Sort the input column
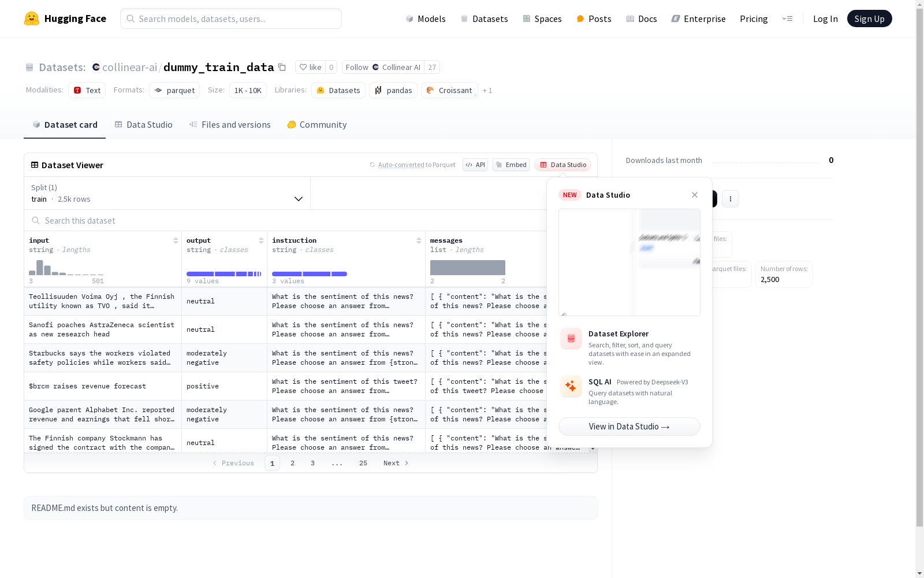Image resolution: width=924 pixels, height=578 pixels. 176,240
